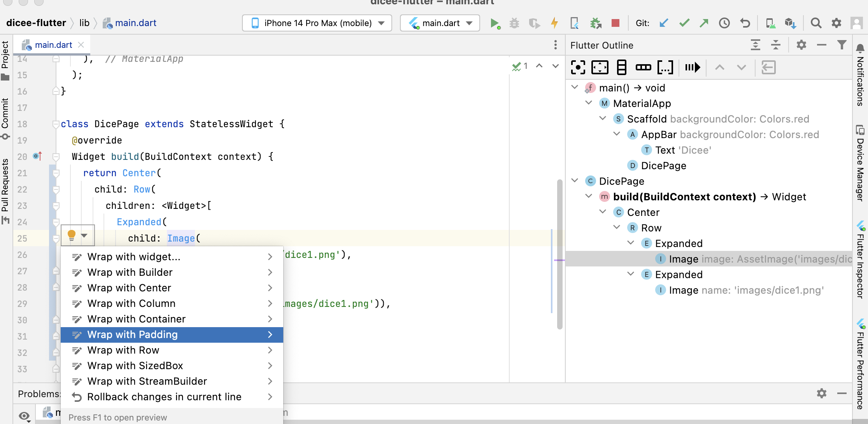Click the Debug bug icon

(x=514, y=23)
